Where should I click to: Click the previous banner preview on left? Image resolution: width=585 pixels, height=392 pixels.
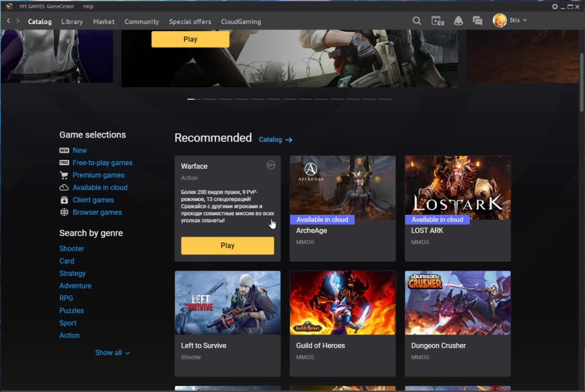click(56, 56)
